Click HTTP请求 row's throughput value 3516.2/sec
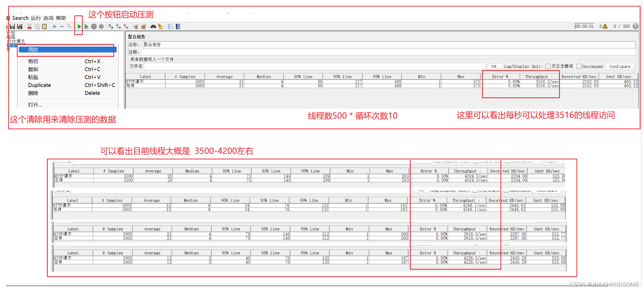Viewport: 644px width, 290px height. (547, 82)
